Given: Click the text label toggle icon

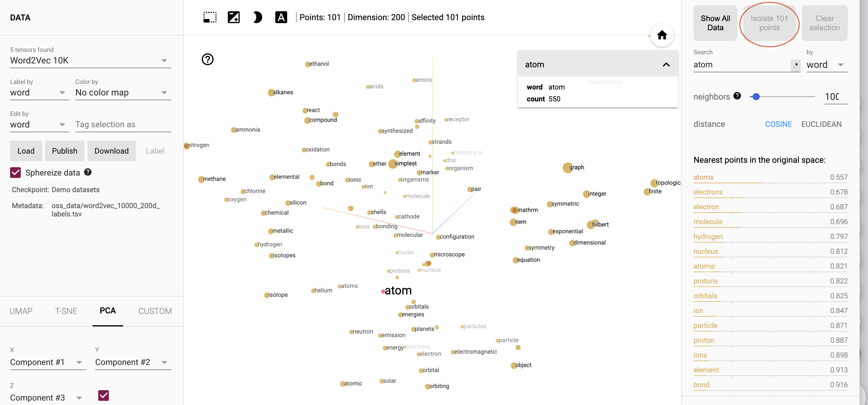Looking at the screenshot, I should tap(281, 17).
